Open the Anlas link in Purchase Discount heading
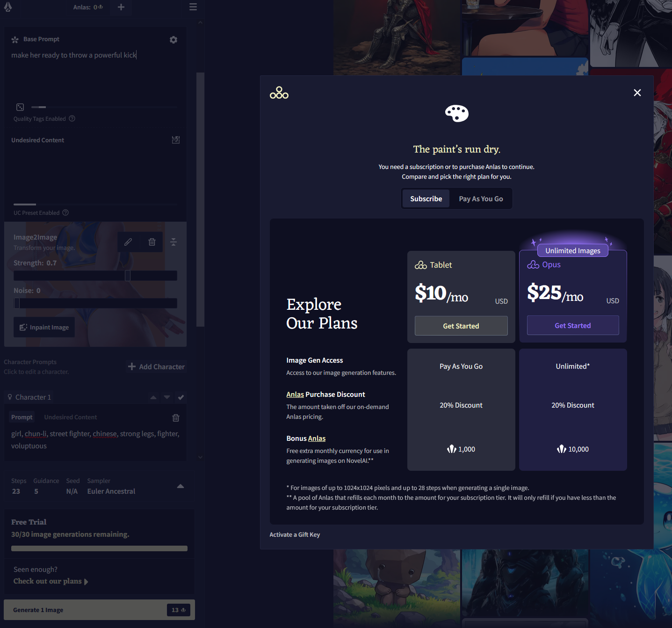Screen dimensions: 672x628 [x=295, y=394]
